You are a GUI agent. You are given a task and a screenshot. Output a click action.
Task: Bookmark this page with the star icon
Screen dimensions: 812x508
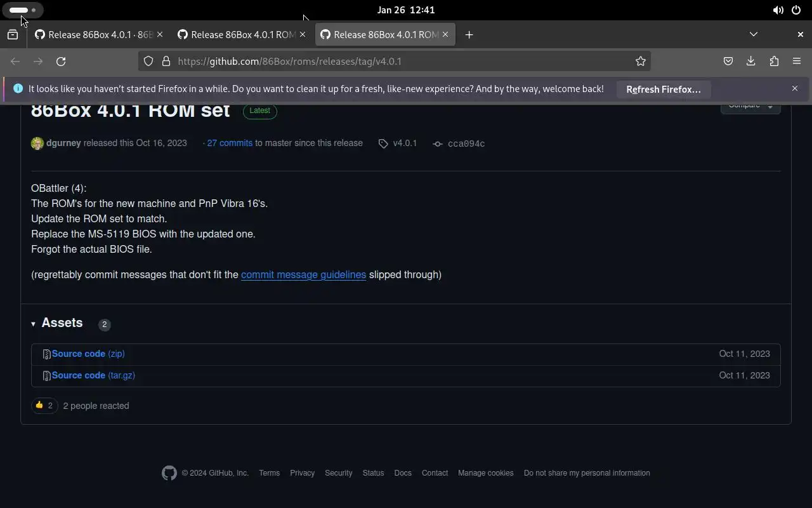pos(641,62)
